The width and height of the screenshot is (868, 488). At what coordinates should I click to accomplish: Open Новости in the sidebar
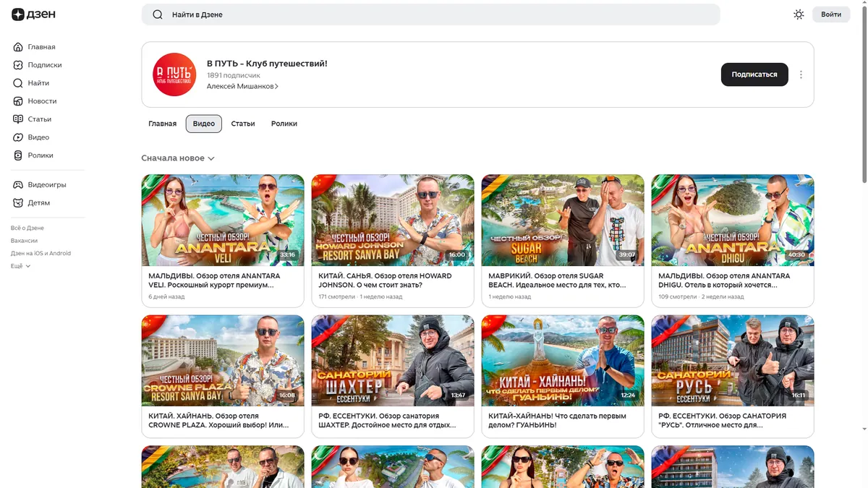35,101
